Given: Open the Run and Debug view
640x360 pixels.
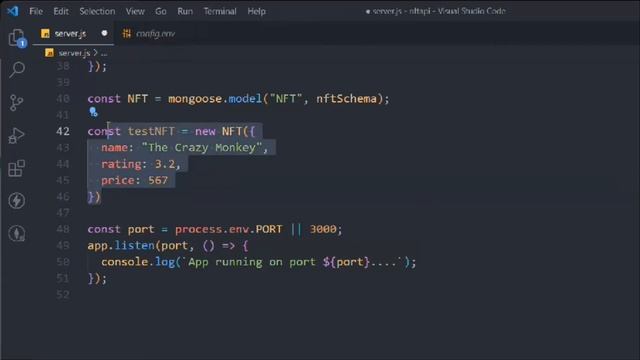Looking at the screenshot, I should (16, 136).
